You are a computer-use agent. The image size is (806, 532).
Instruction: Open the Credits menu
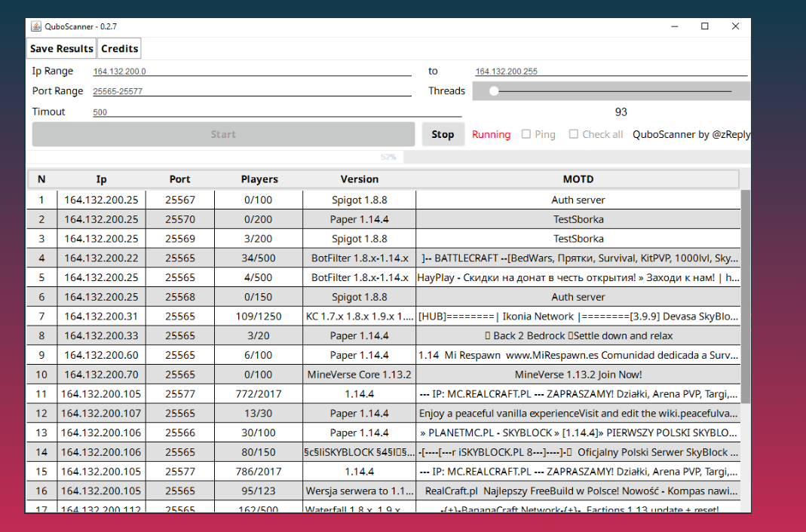click(x=119, y=48)
